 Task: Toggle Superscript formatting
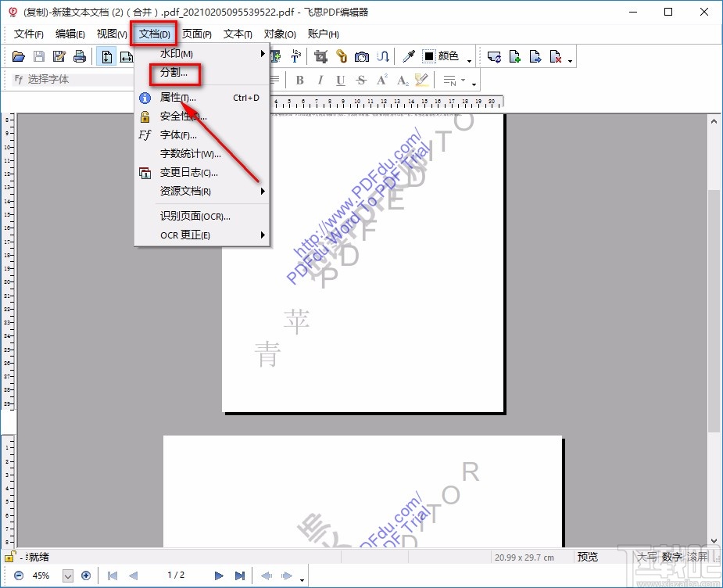pyautogui.click(x=381, y=81)
